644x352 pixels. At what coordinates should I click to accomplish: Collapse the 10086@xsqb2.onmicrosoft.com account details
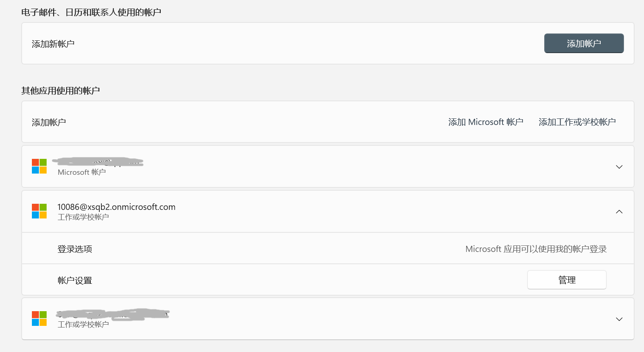coord(619,212)
